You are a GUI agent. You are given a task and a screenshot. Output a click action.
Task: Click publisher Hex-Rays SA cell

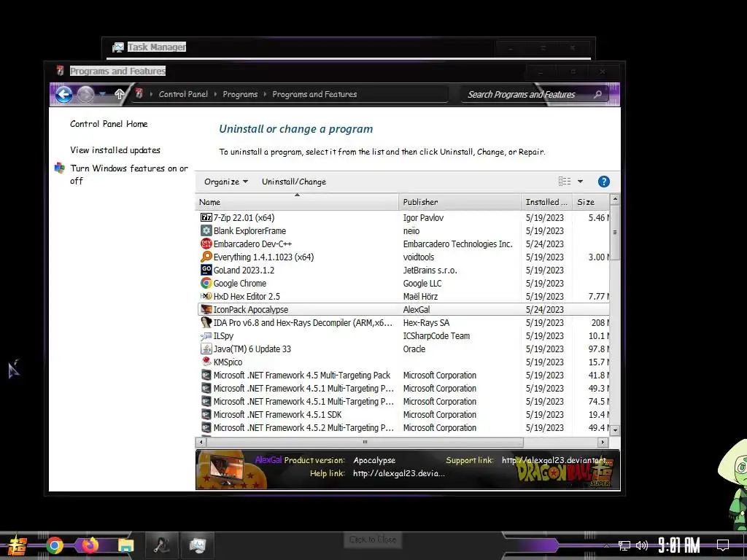(x=426, y=322)
